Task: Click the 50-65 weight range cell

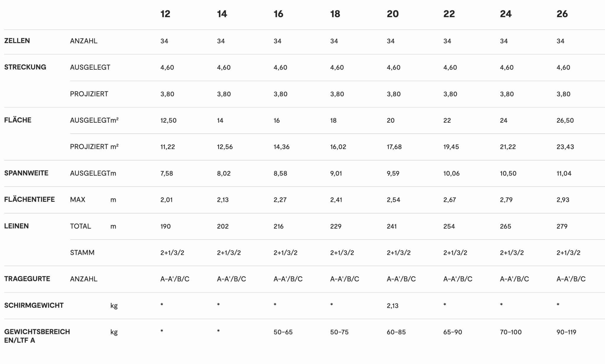Action: pyautogui.click(x=283, y=332)
